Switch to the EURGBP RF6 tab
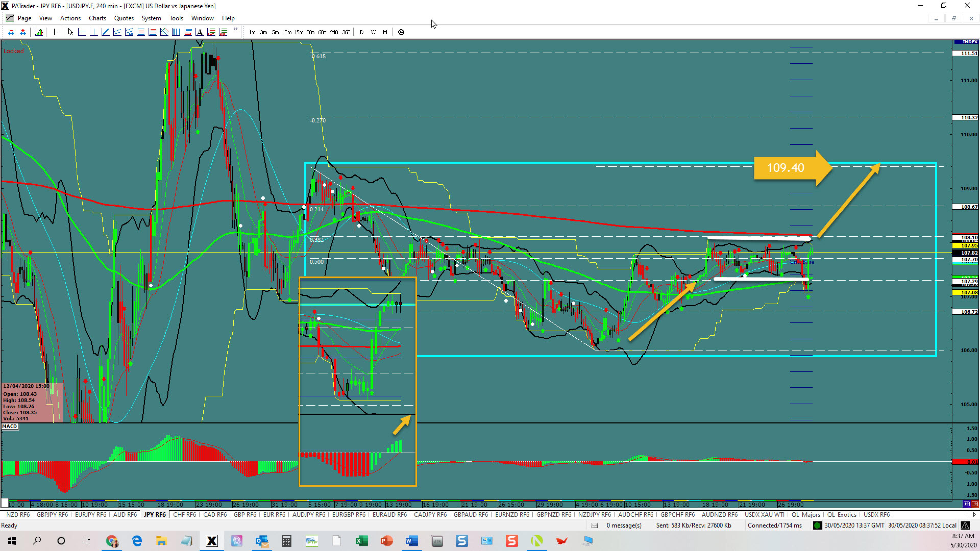The image size is (980, 551). click(x=349, y=515)
